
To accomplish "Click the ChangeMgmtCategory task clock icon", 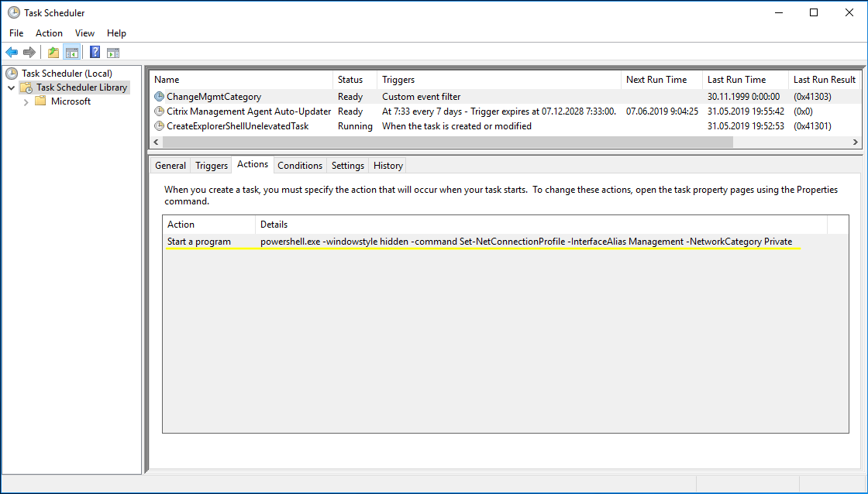I will coord(160,95).
